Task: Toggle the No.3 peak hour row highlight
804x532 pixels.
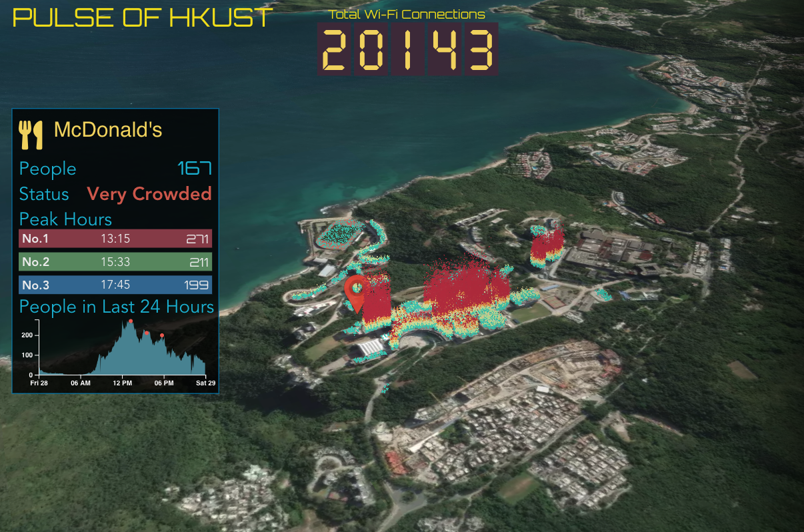Action: 115,285
